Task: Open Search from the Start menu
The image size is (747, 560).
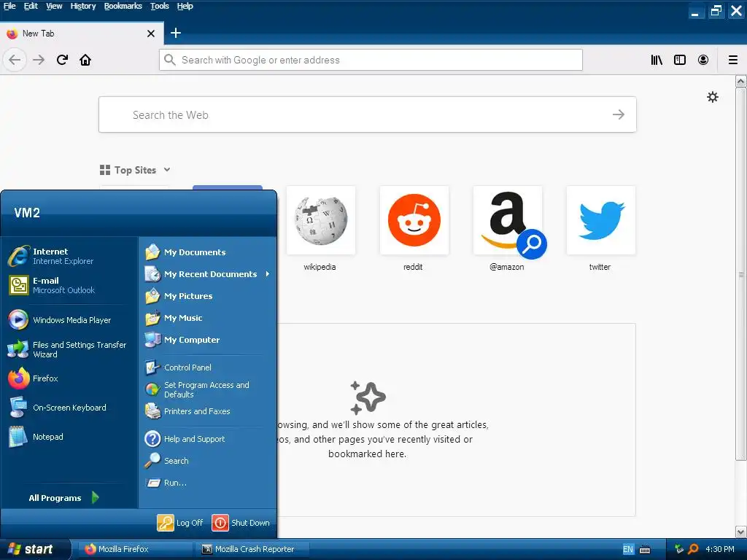Action: click(x=208, y=461)
